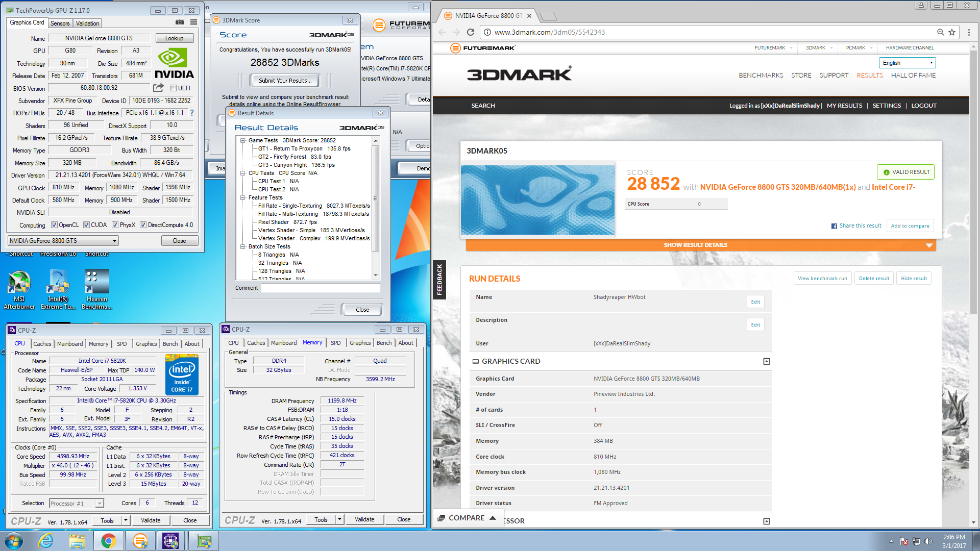Switch to Chrome from the taskbar
The image size is (980, 551).
[108, 541]
